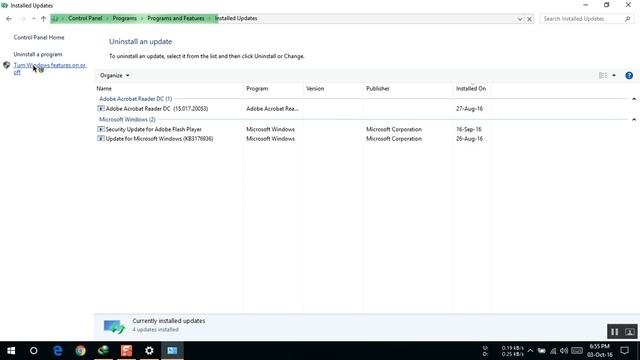
Task: Open the touch keyboard tray icon
Action: pos(577,351)
